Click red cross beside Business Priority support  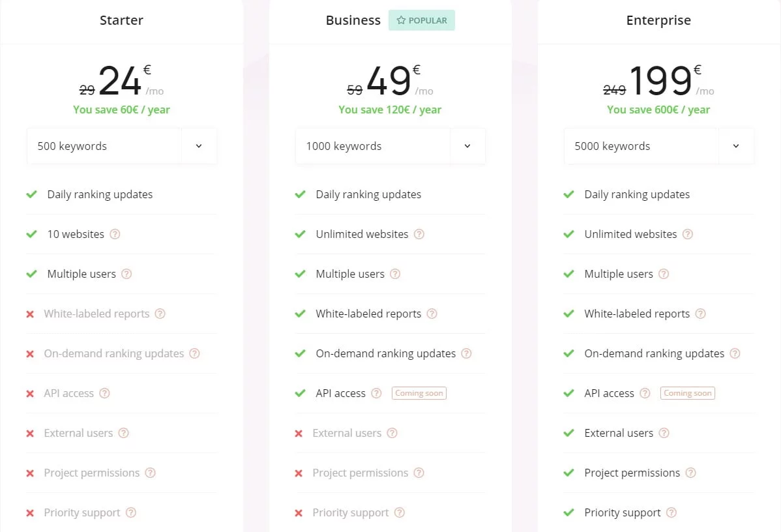coord(299,513)
